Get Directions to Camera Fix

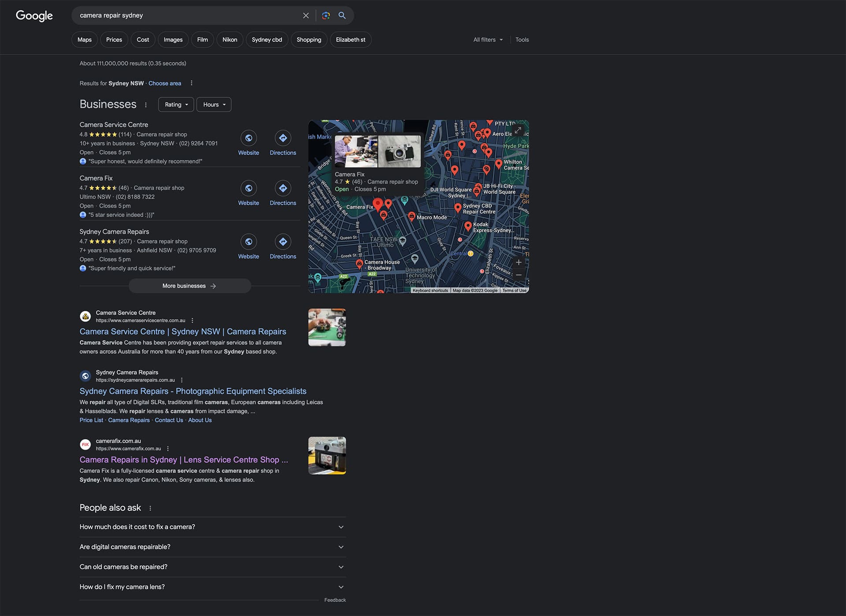point(283,188)
